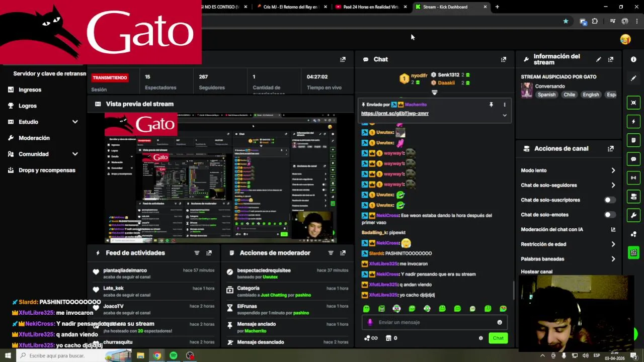Open Logros in the left sidebar
The height and width of the screenshot is (362, 644).
pyautogui.click(x=27, y=106)
